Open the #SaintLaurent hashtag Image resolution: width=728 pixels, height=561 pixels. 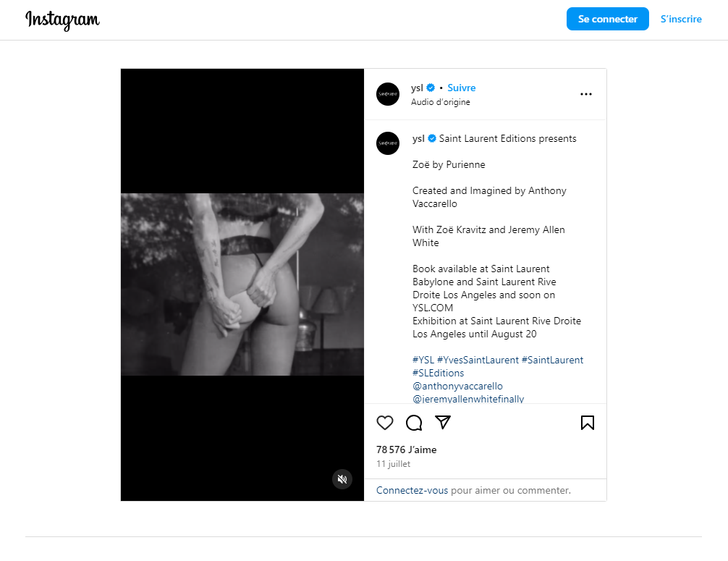[552, 360]
